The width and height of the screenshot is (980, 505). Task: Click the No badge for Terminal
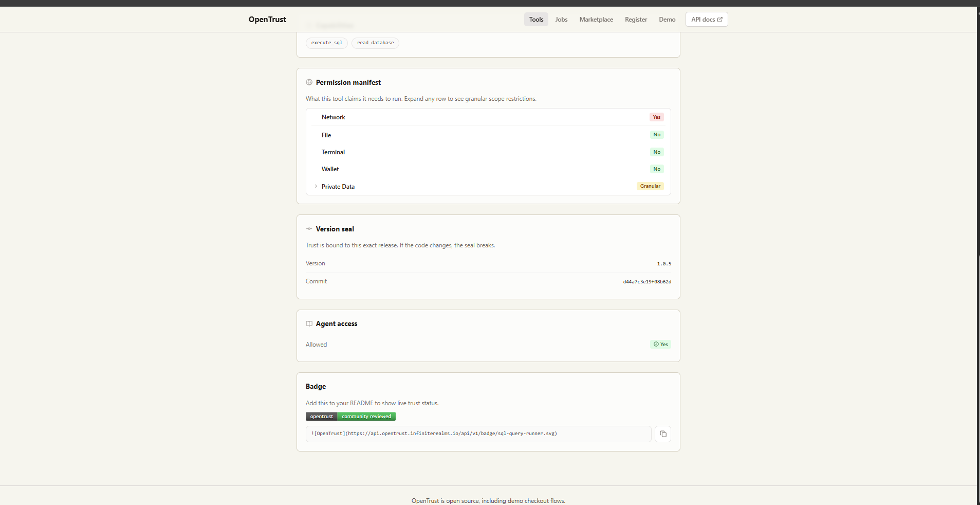[657, 152]
